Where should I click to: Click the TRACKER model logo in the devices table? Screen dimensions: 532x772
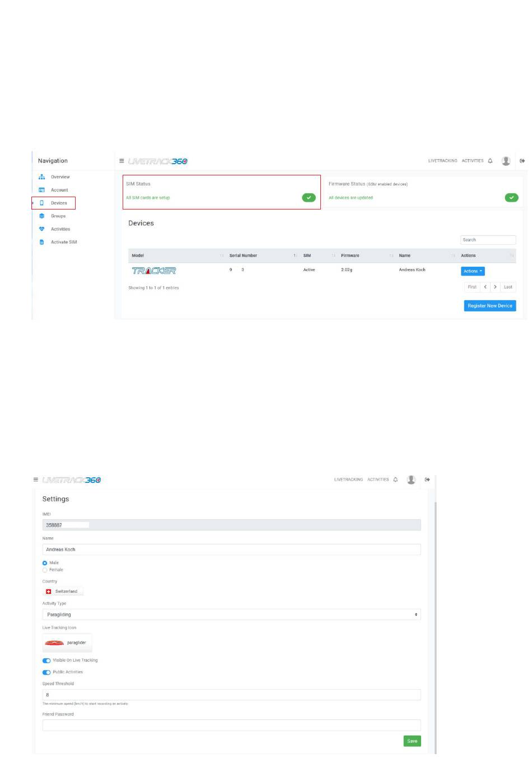pyautogui.click(x=154, y=271)
